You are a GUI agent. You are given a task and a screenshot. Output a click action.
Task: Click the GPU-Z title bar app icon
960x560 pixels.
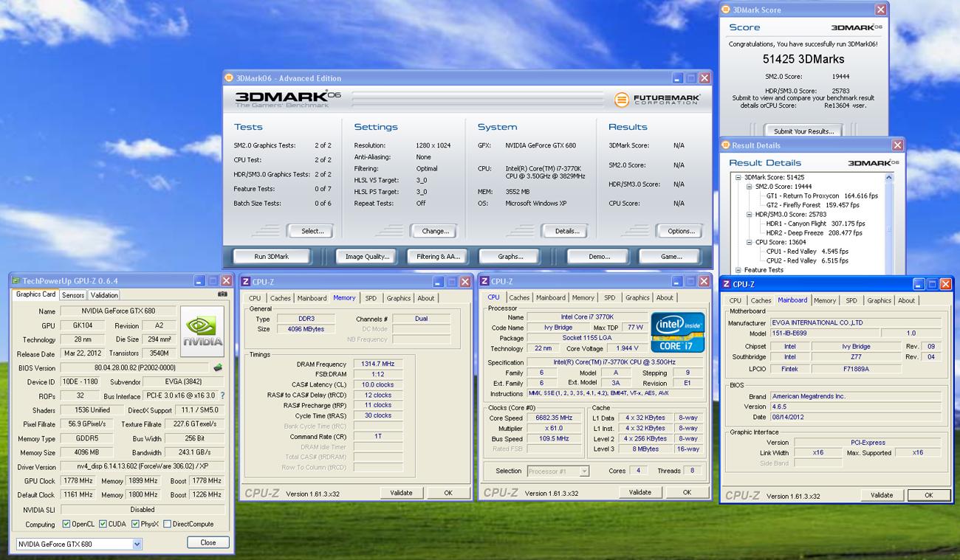point(16,281)
